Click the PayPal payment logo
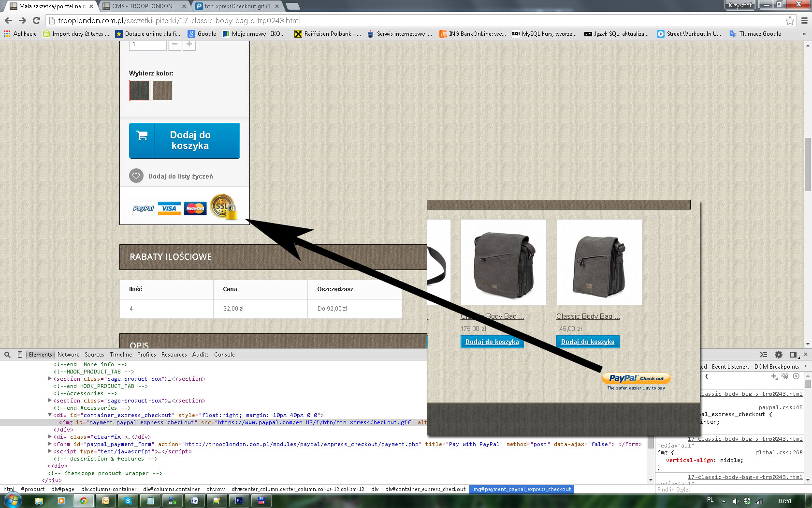The image size is (812, 508). (144, 209)
